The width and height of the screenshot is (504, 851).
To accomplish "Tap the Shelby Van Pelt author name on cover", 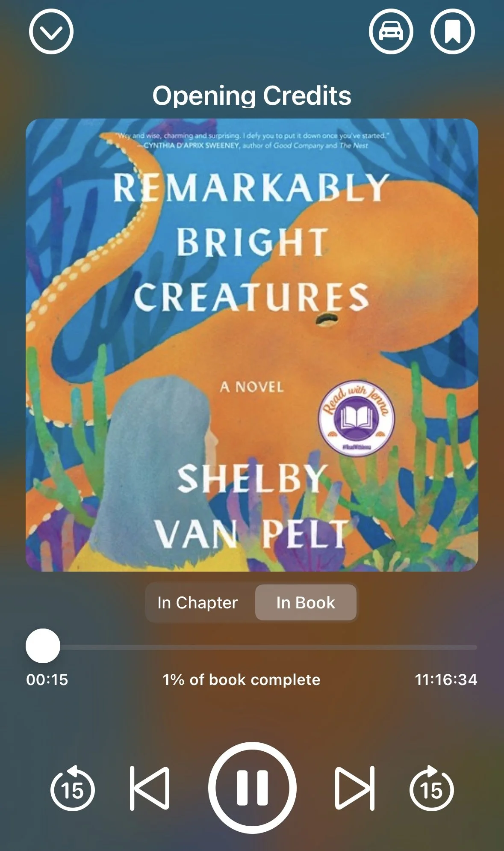I will point(251,506).
